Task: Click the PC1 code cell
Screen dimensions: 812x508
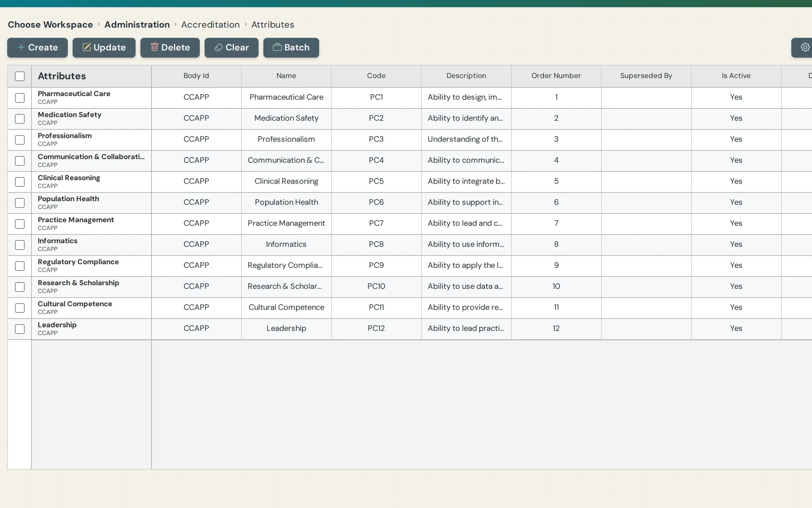Action: pyautogui.click(x=376, y=97)
